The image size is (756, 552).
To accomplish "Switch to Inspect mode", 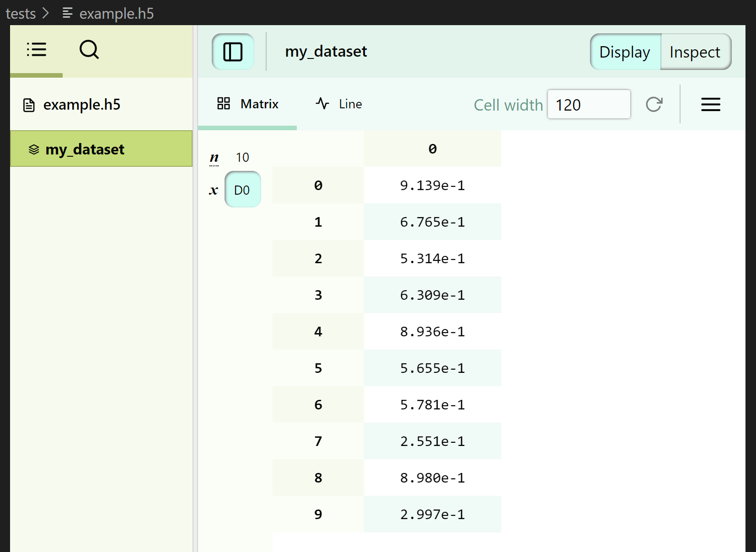I will [695, 52].
